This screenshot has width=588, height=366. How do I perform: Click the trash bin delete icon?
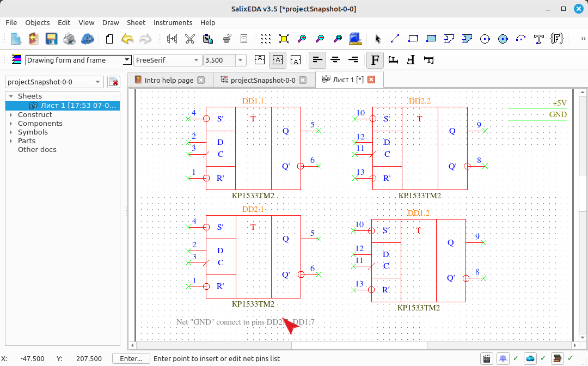tap(226, 39)
